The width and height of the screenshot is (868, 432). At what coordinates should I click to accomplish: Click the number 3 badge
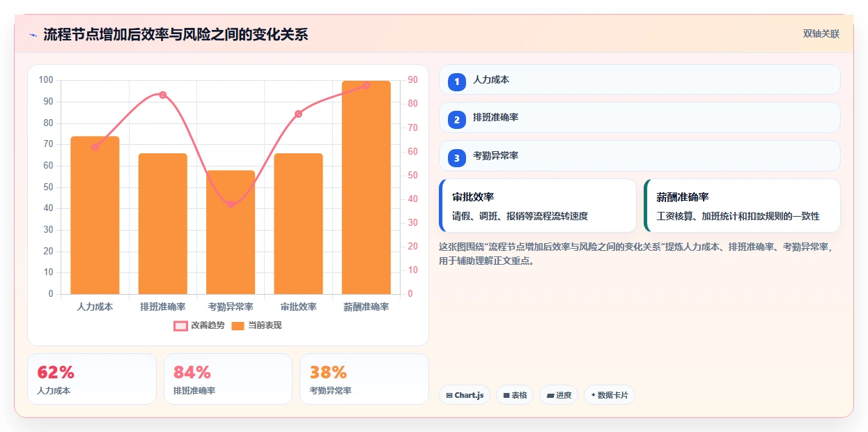pos(457,158)
